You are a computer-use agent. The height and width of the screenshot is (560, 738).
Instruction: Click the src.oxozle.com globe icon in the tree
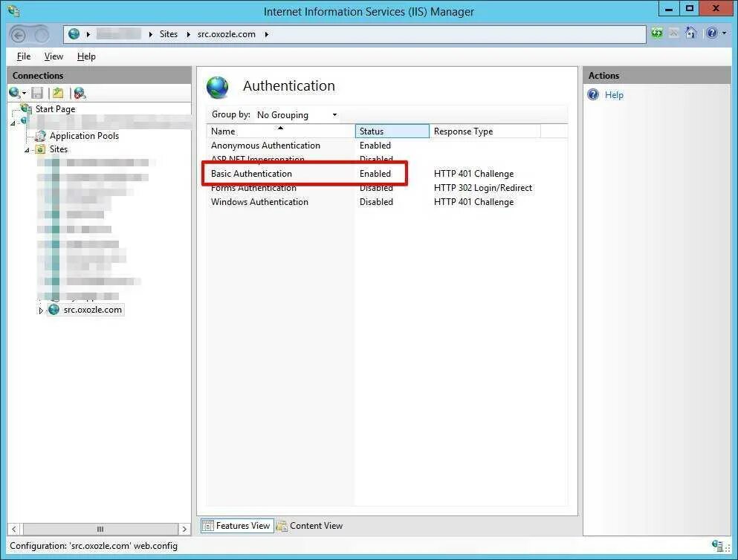pos(54,310)
